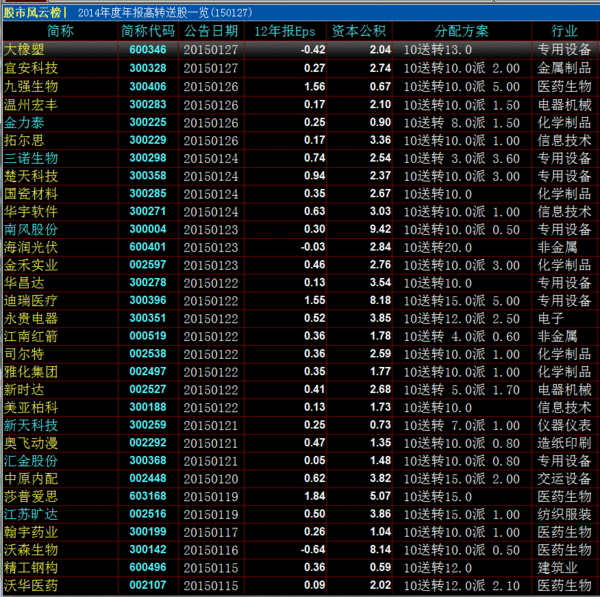The width and height of the screenshot is (600, 597).
Task: Select stock name 海润光伏
Action: 31,247
